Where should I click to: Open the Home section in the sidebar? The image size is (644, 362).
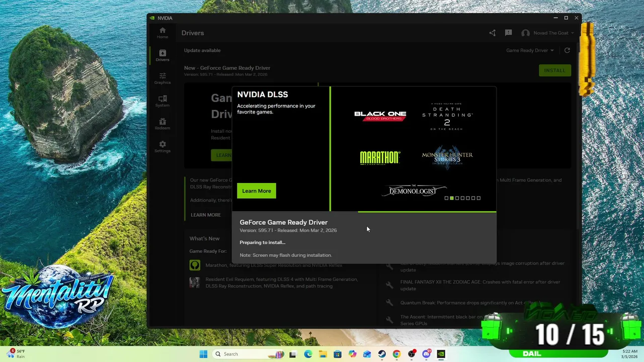click(x=162, y=33)
